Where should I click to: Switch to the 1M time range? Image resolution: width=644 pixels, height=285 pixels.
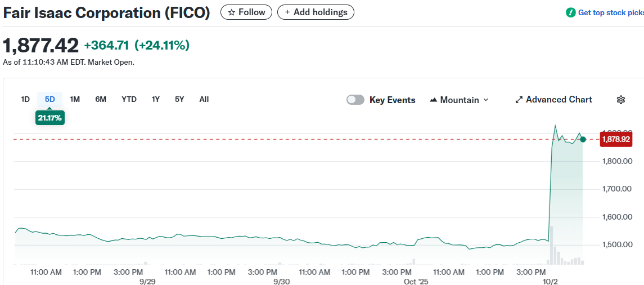pos(75,99)
